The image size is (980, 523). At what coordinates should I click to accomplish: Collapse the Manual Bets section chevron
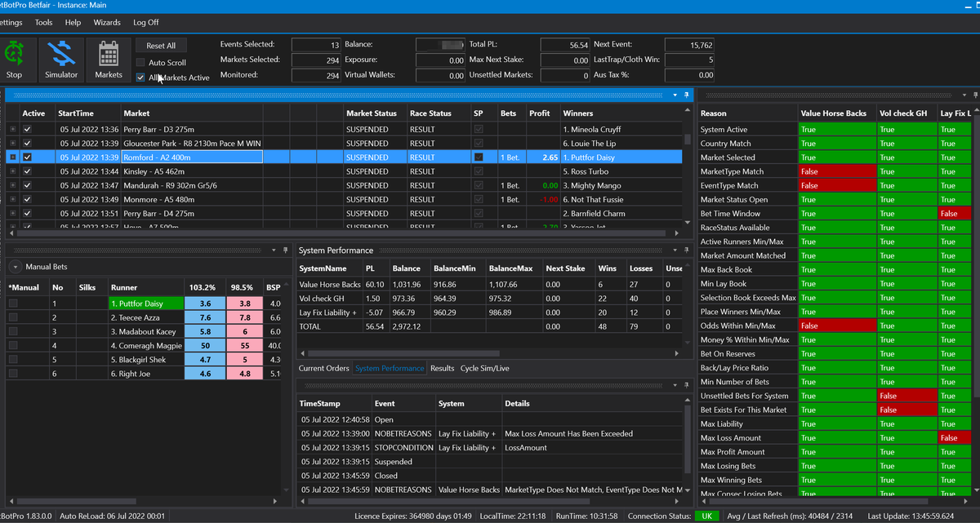16,267
